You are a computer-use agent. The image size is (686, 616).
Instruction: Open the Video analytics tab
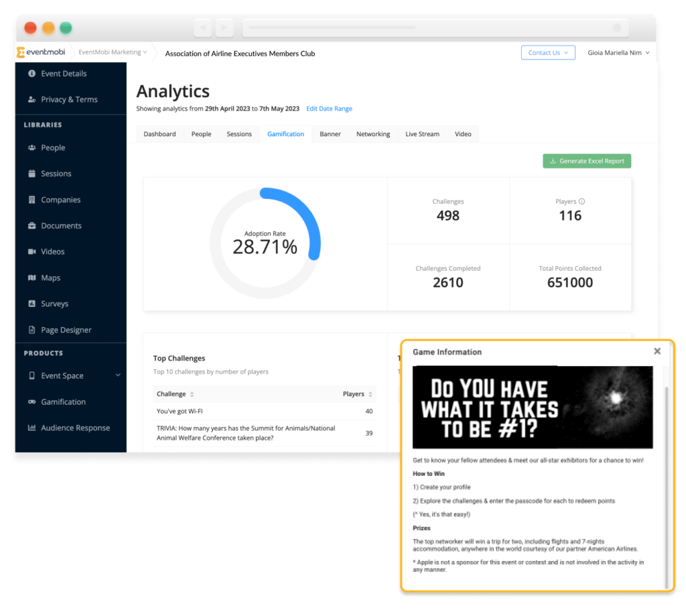[x=463, y=134]
